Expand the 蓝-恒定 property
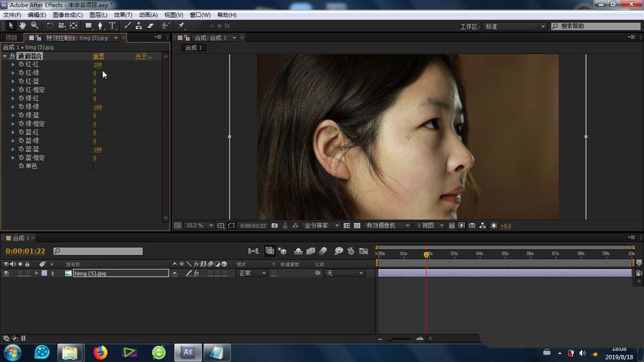 click(13, 158)
